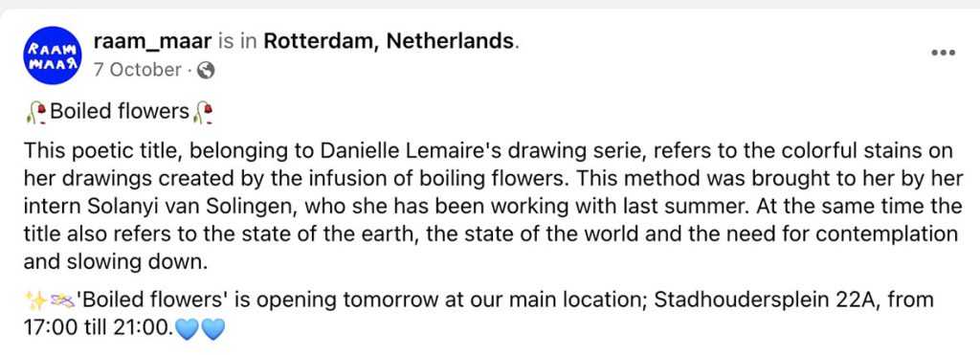The width and height of the screenshot is (980, 355).
Task: Click the 'Boiled flowers' heading text
Action: tap(120, 111)
